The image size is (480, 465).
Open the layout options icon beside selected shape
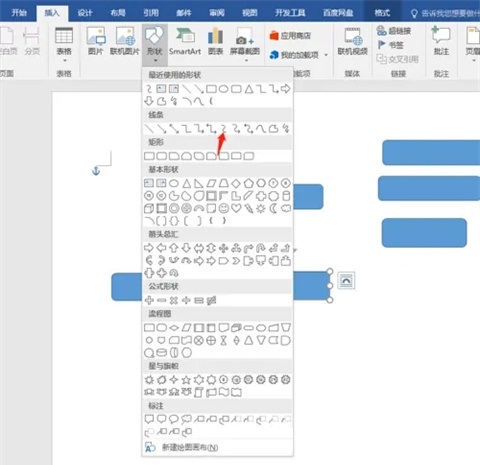(346, 281)
